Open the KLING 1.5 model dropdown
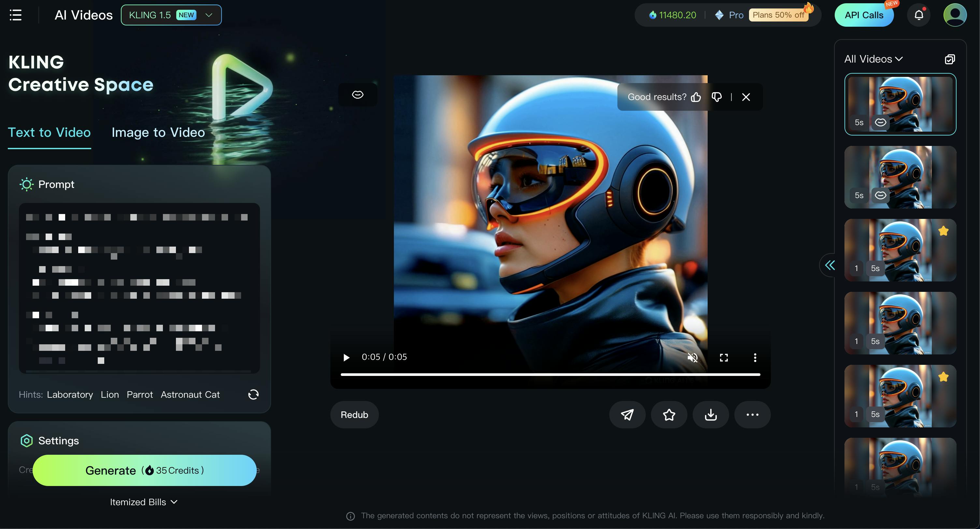This screenshot has width=980, height=529. click(x=171, y=15)
